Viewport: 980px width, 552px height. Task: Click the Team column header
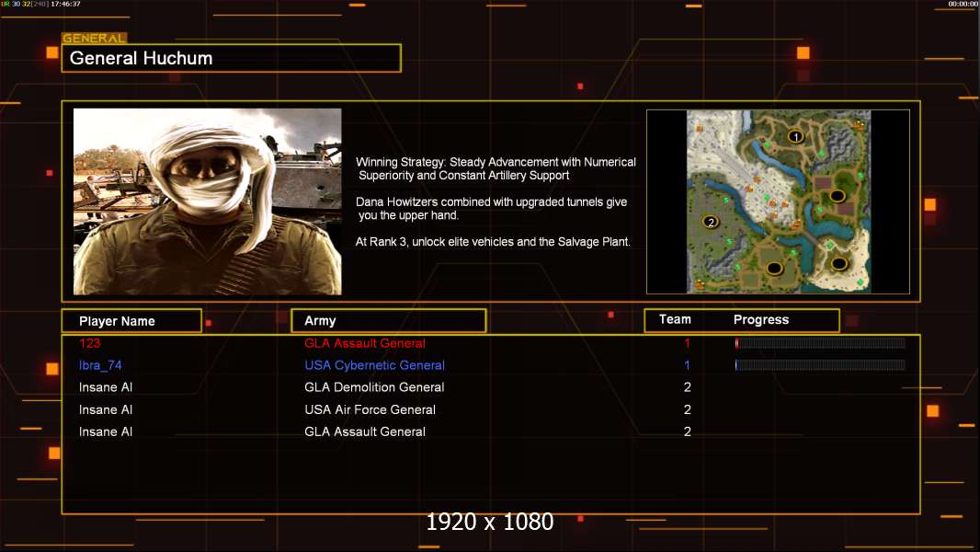pos(675,319)
